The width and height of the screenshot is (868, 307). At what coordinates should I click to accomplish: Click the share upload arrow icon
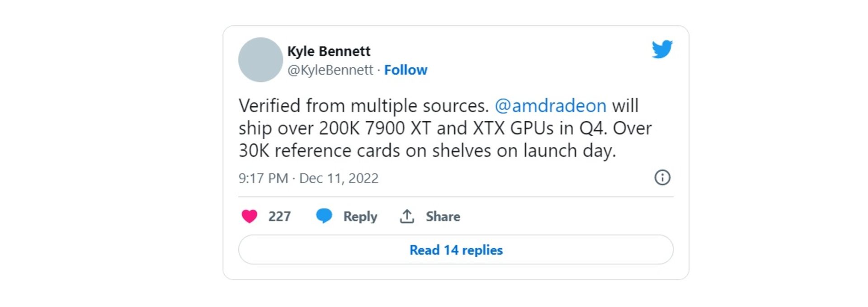(407, 217)
